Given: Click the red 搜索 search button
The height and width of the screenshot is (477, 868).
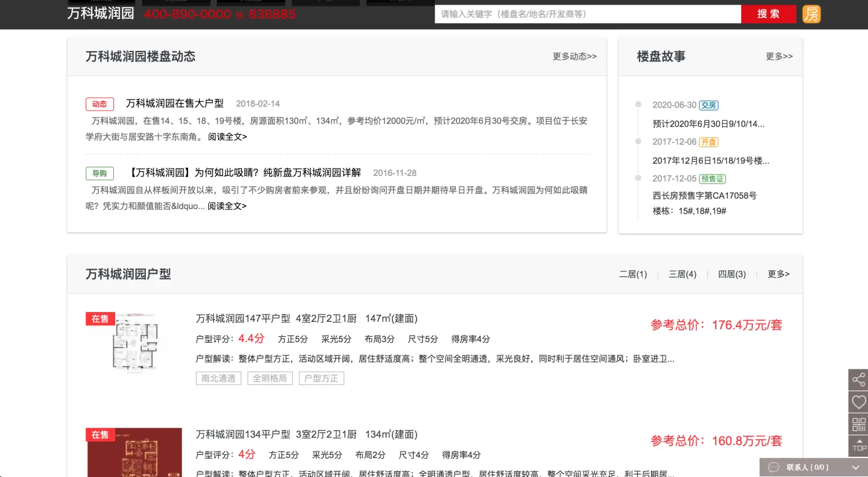Looking at the screenshot, I should 768,14.
